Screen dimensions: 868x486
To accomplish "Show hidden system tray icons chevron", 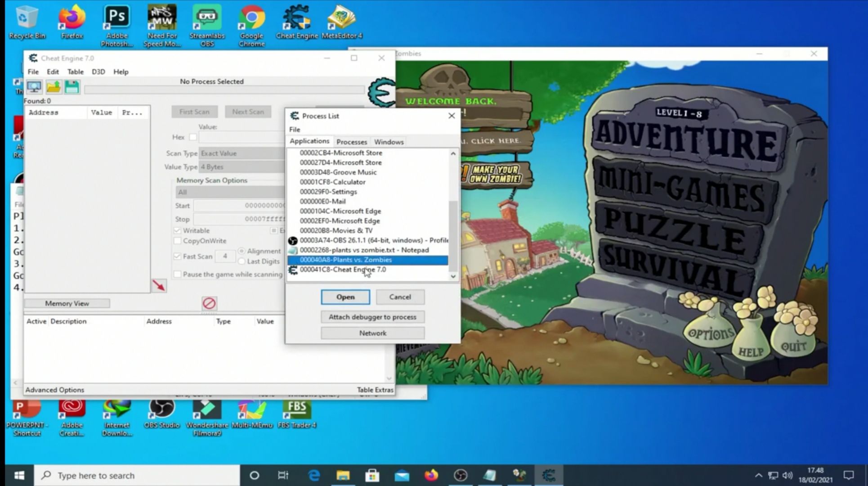I will [x=758, y=475].
